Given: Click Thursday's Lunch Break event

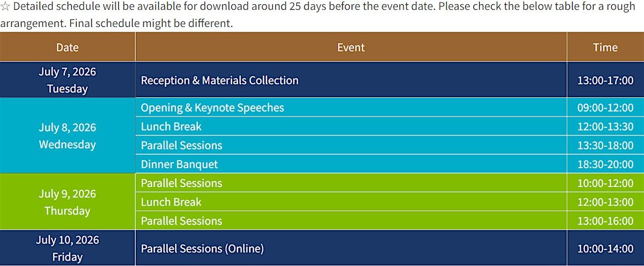Looking at the screenshot, I should click(x=171, y=202).
